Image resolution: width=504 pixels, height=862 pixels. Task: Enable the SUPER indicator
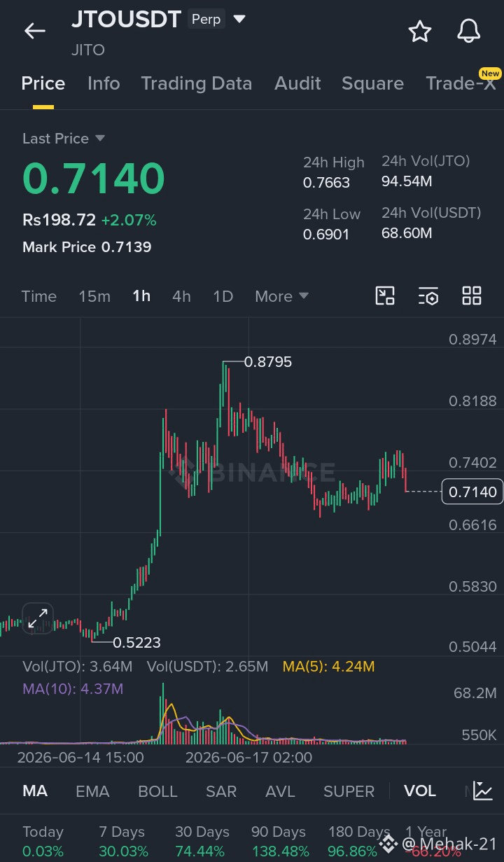tap(349, 791)
